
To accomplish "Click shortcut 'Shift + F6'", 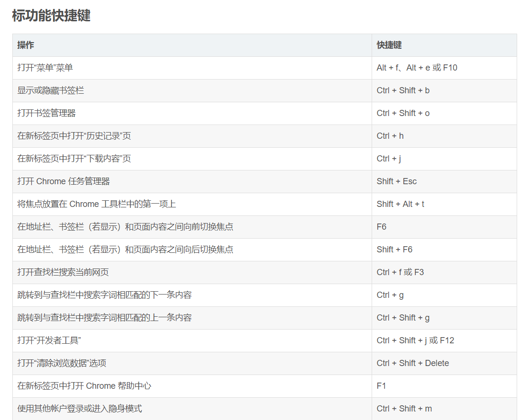I will 394,250.
